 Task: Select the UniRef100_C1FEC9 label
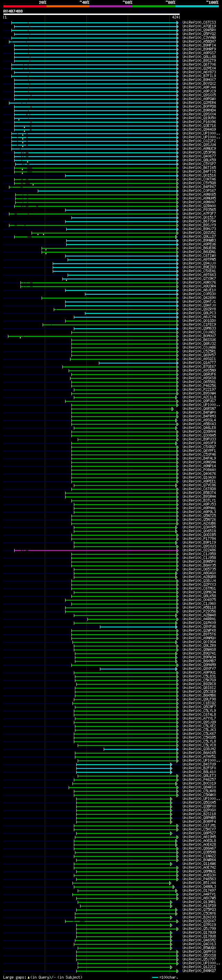pyautogui.click(x=199, y=324)
